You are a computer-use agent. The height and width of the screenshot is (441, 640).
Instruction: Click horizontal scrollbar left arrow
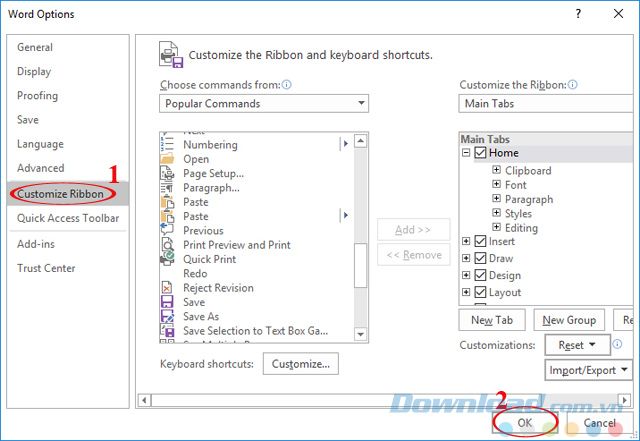click(144, 400)
